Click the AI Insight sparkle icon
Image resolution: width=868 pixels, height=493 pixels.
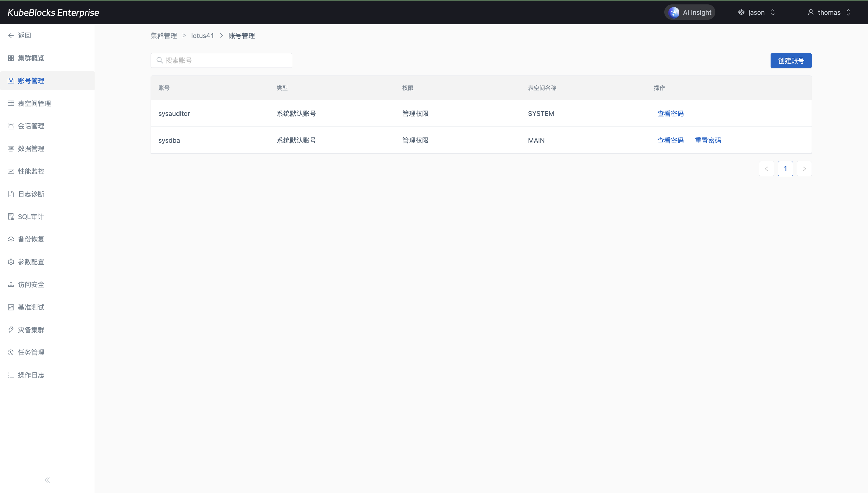click(x=674, y=12)
